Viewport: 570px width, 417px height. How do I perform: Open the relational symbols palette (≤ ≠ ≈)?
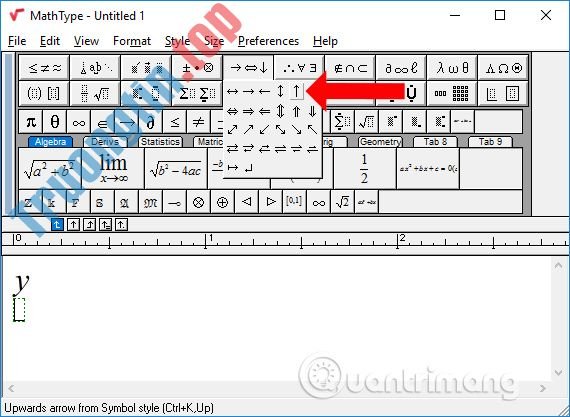[44, 68]
